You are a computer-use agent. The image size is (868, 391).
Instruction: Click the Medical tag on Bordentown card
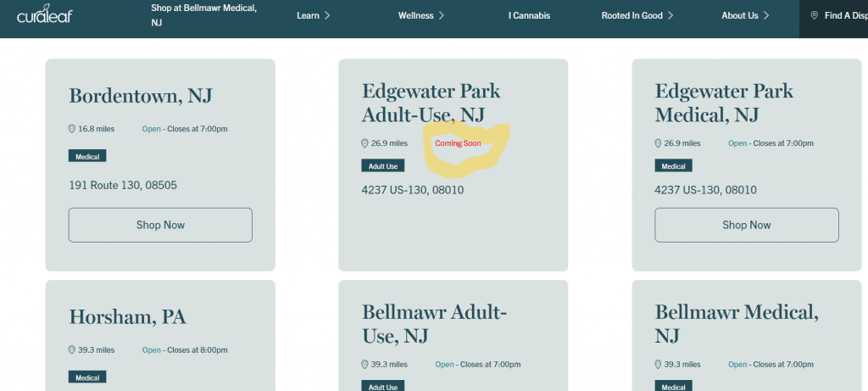pyautogui.click(x=87, y=156)
